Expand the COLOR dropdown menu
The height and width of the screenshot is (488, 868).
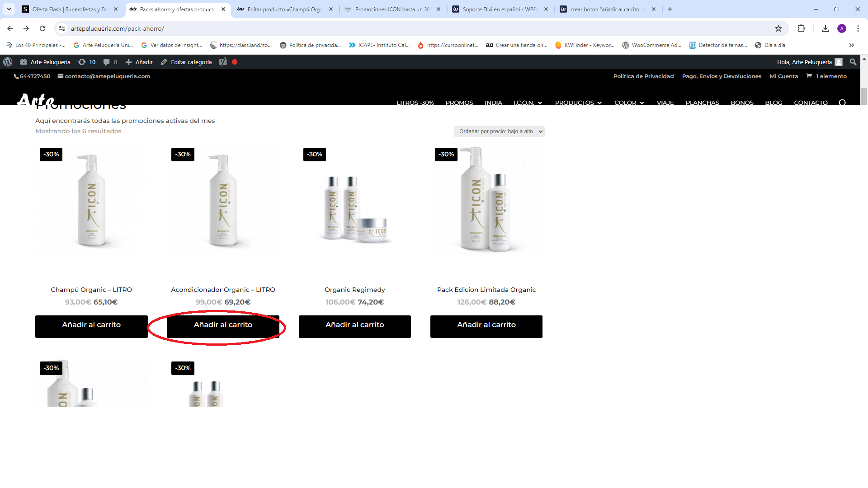coord(629,103)
